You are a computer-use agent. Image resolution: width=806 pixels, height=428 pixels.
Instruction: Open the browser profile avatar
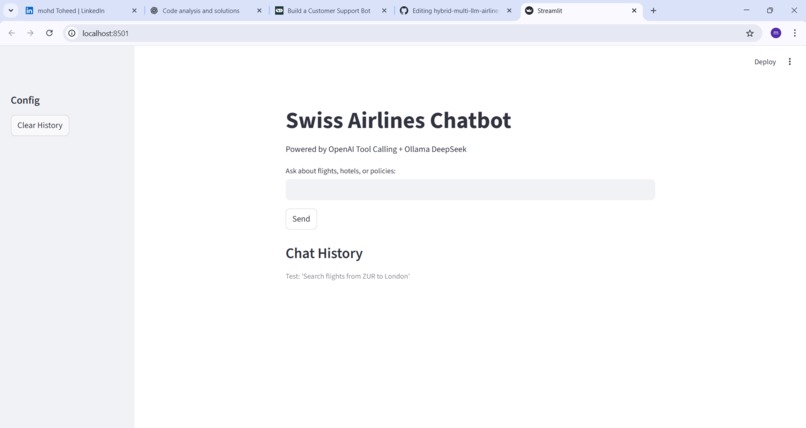(x=776, y=33)
